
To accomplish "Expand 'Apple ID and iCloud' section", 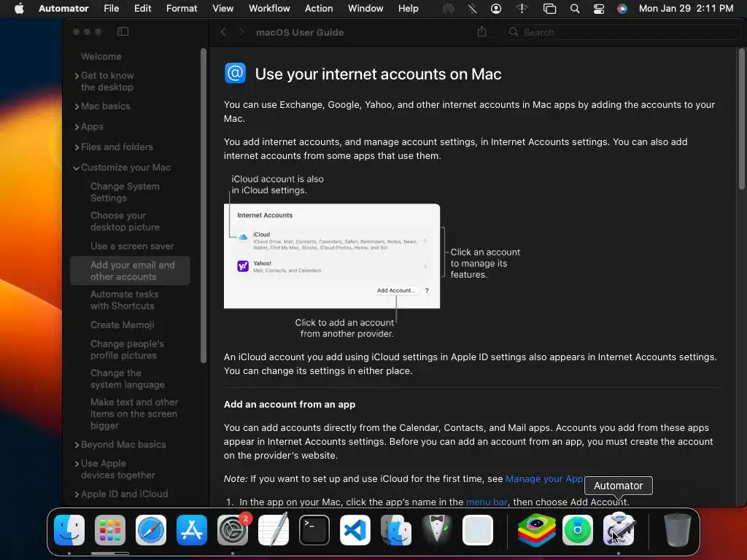I will tap(77, 494).
